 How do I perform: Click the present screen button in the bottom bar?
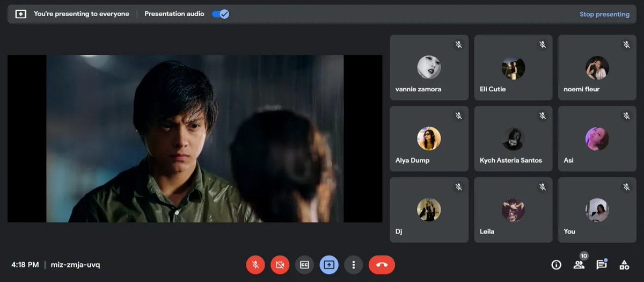[x=329, y=265]
